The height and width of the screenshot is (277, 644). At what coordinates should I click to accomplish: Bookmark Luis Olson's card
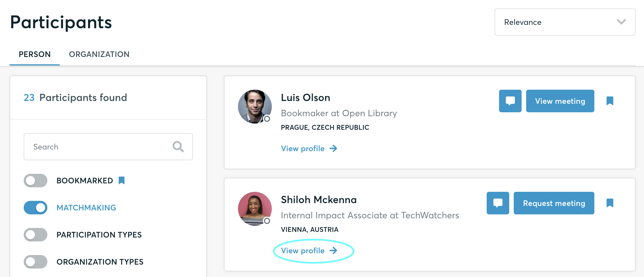click(610, 101)
